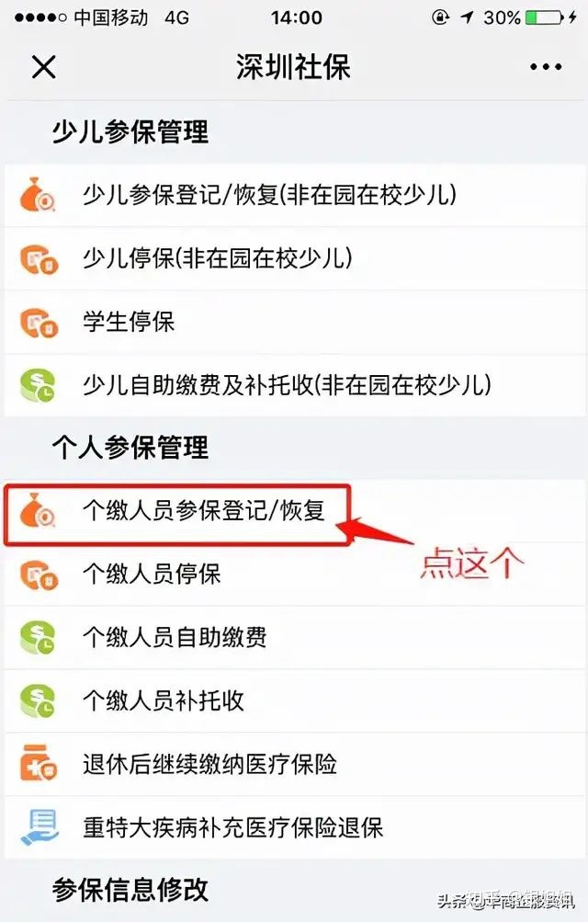
Task: Select 个缴人员参保登记/恢复
Action: 296,510
